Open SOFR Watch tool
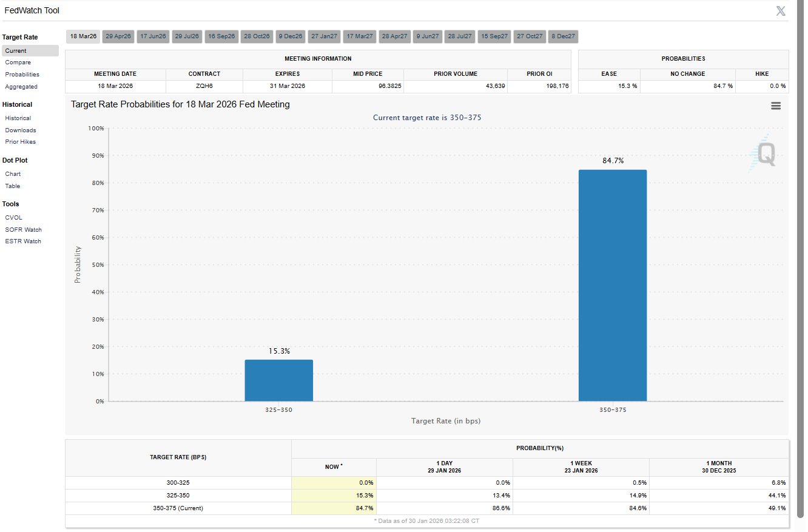The width and height of the screenshot is (808, 532). [x=24, y=230]
